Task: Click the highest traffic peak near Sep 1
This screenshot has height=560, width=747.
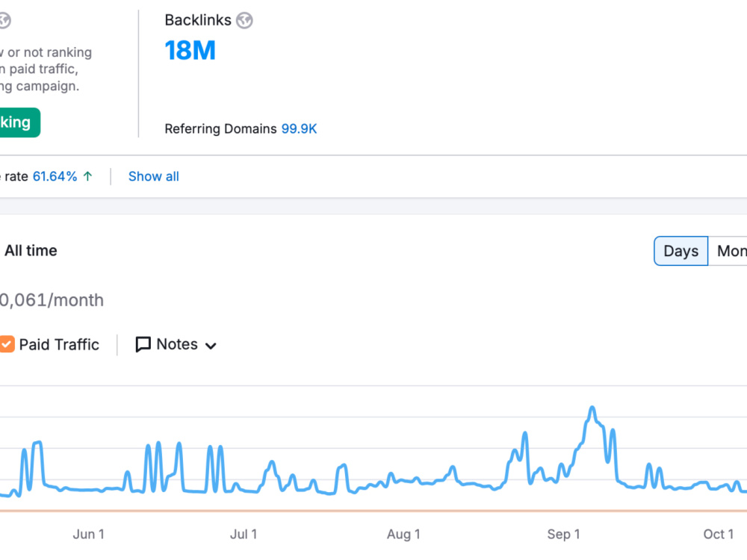Action: click(x=592, y=408)
